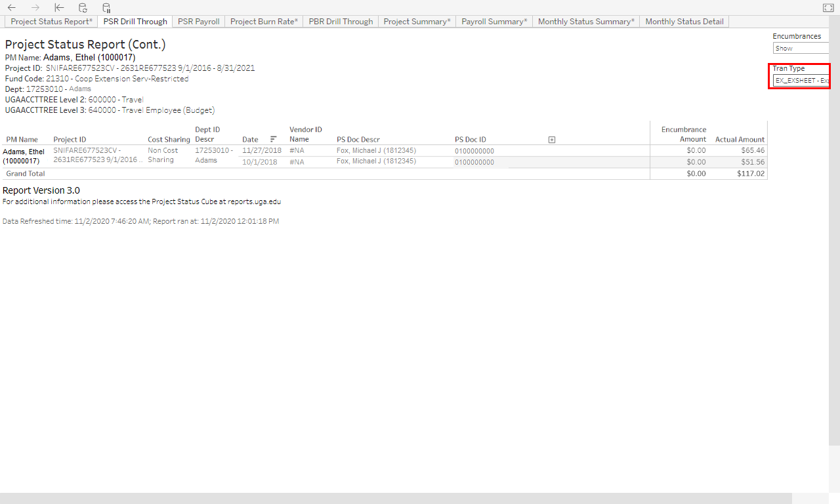The width and height of the screenshot is (840, 504).
Task: Click the Encumbrance Amount column header
Action: point(684,135)
